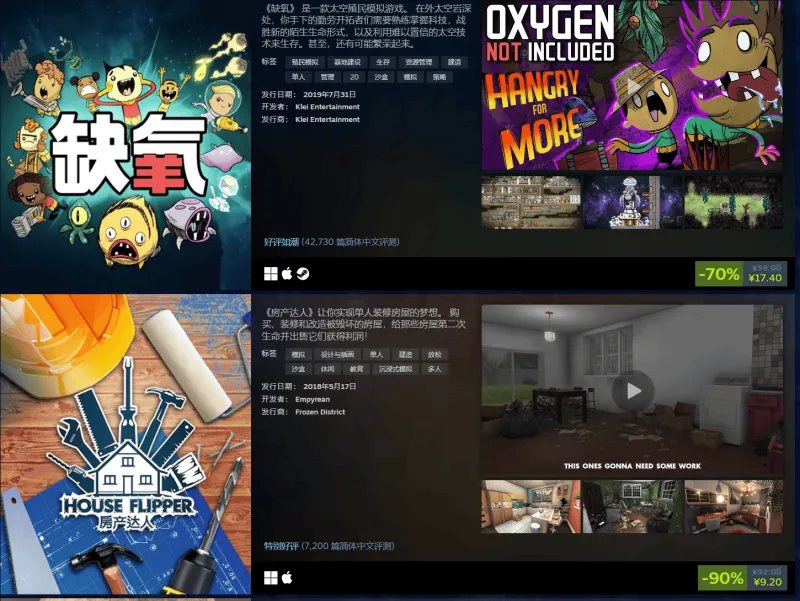The width and height of the screenshot is (800, 601).
Task: Click SteamOS icon for Oxygen Not Included
Action: pyautogui.click(x=303, y=274)
